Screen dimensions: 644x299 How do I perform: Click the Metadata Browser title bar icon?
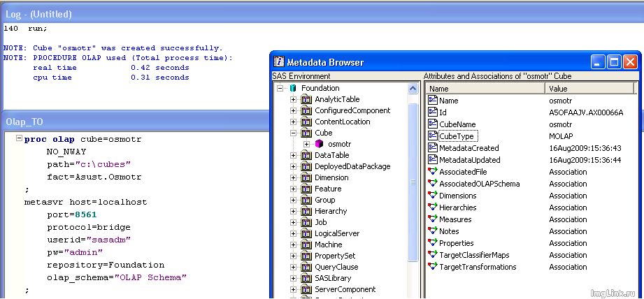coord(279,62)
